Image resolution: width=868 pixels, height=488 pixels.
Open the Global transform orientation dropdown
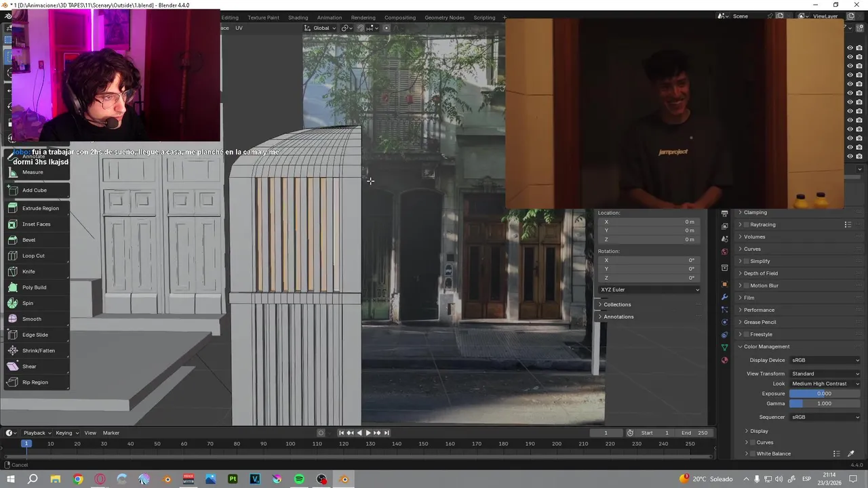(x=320, y=28)
